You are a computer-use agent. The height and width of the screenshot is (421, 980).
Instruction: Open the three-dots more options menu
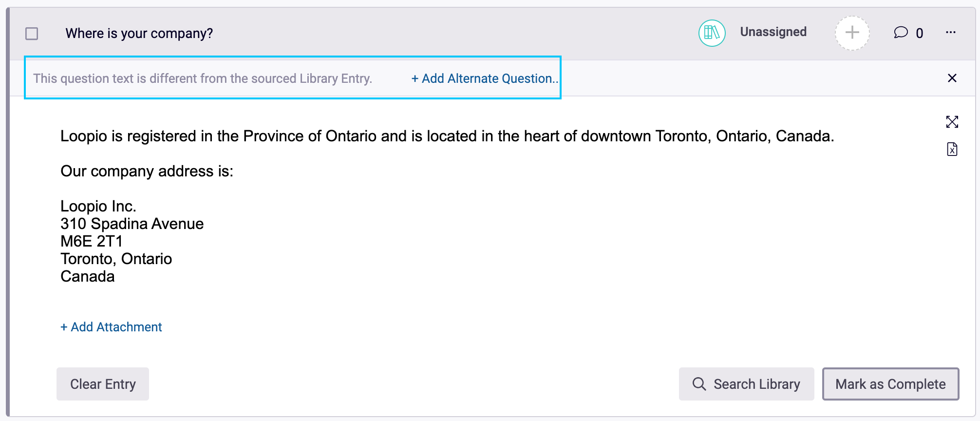(951, 33)
